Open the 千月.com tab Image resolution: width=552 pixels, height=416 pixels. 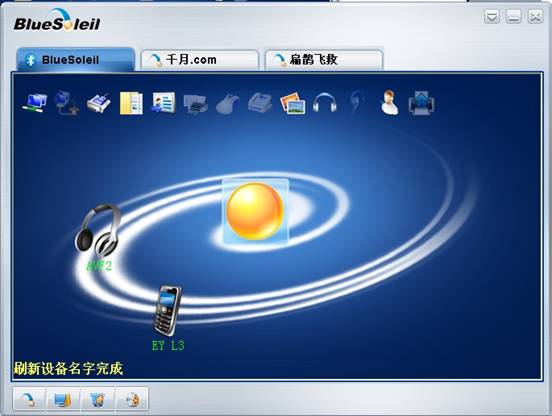coord(200,60)
